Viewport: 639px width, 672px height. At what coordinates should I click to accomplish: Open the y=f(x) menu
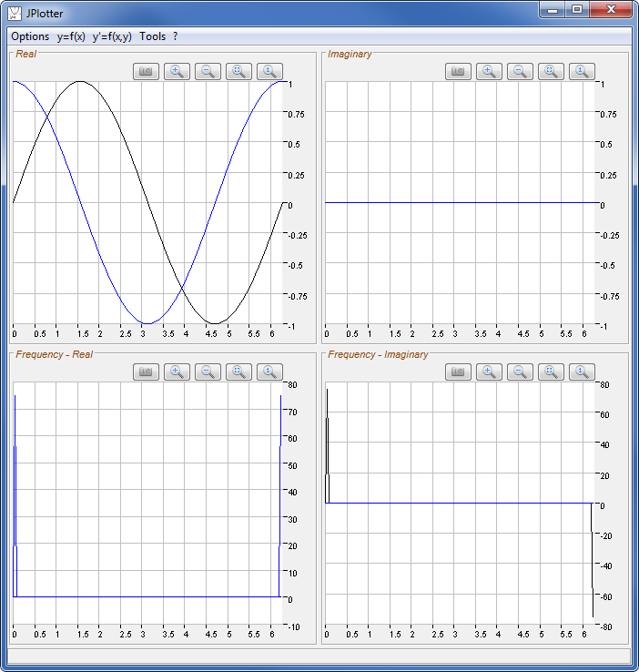tap(71, 36)
